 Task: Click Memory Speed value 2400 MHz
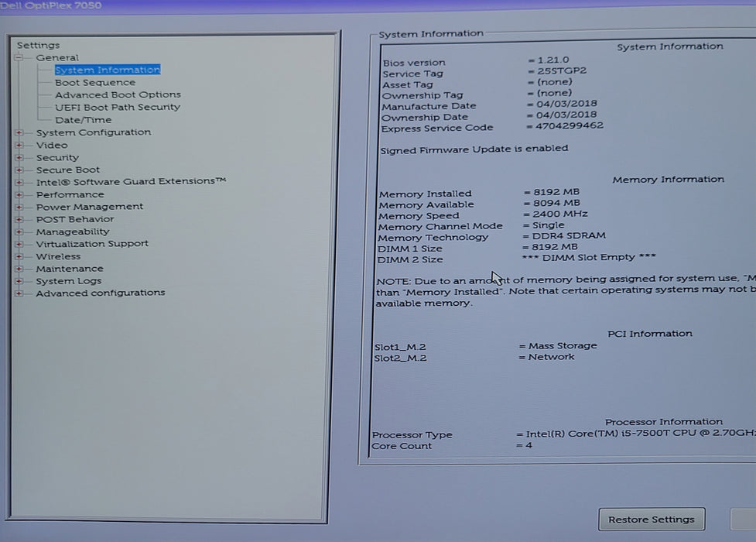pyautogui.click(x=560, y=214)
